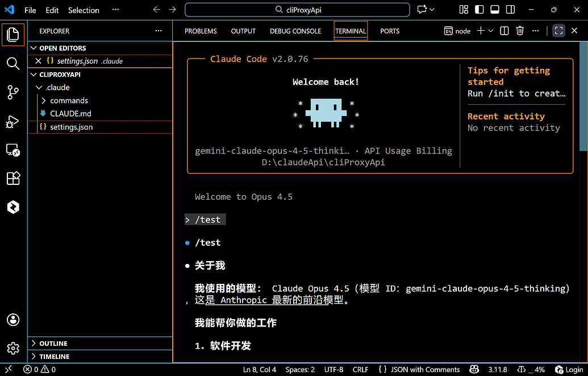
Task: Open the Remote Explorer view
Action: [13, 150]
